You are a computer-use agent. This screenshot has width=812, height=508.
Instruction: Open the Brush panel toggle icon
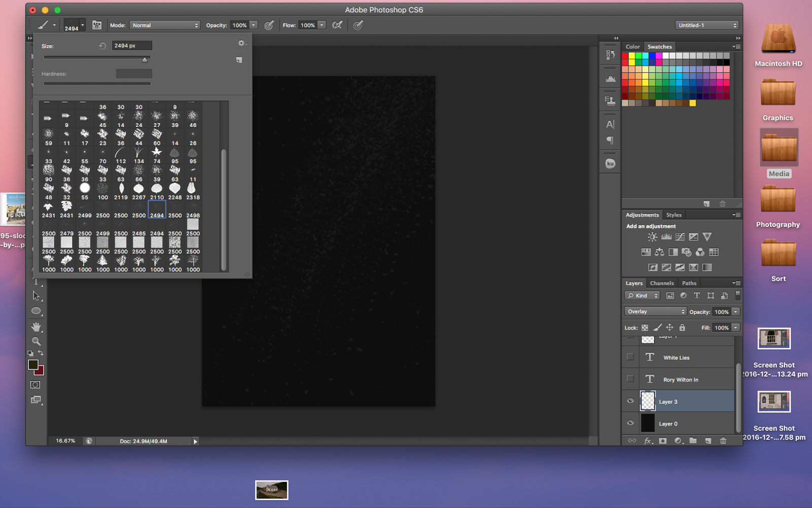(x=97, y=25)
